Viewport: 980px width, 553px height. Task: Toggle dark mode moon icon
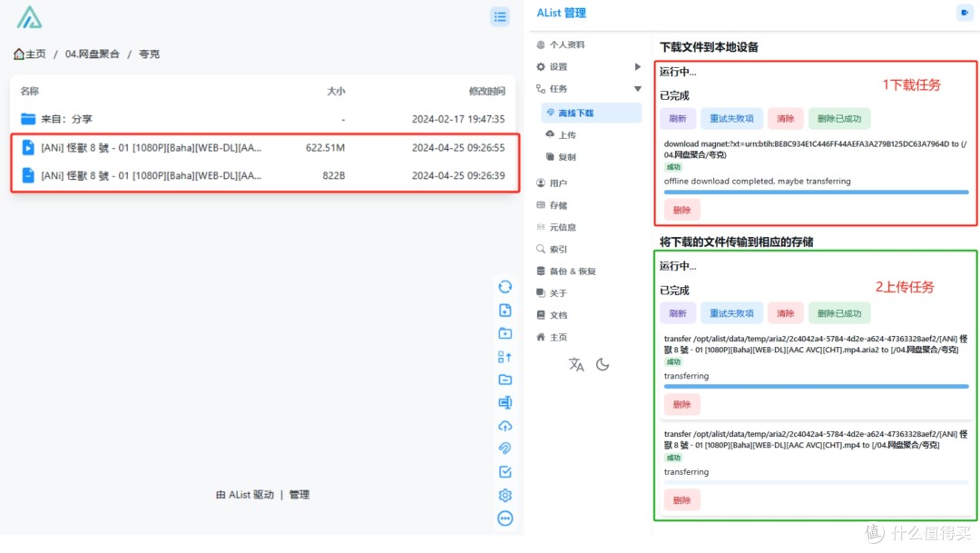point(603,364)
